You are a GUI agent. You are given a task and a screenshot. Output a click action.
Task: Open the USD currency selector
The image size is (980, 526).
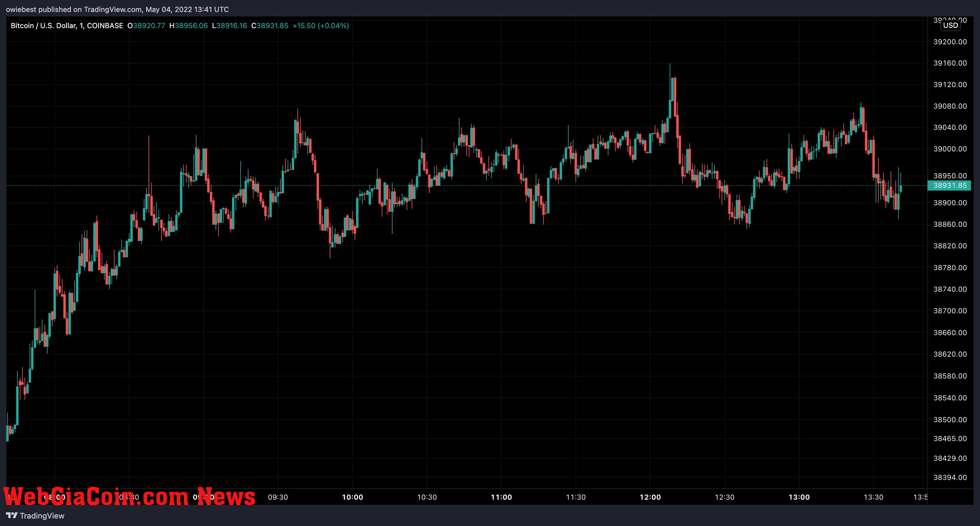click(950, 25)
